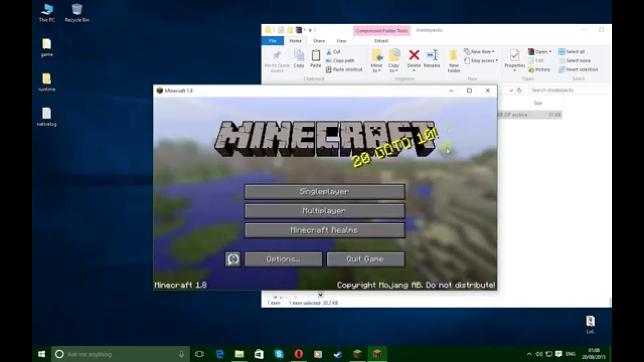Click Paste shortcut in Explorer ribbon
644x362 pixels.
[344, 70]
